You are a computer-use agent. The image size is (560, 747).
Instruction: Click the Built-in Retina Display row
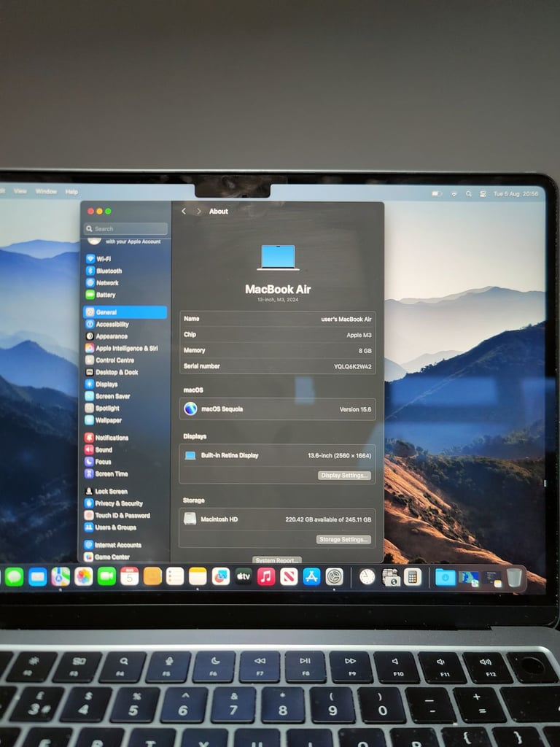click(x=278, y=455)
